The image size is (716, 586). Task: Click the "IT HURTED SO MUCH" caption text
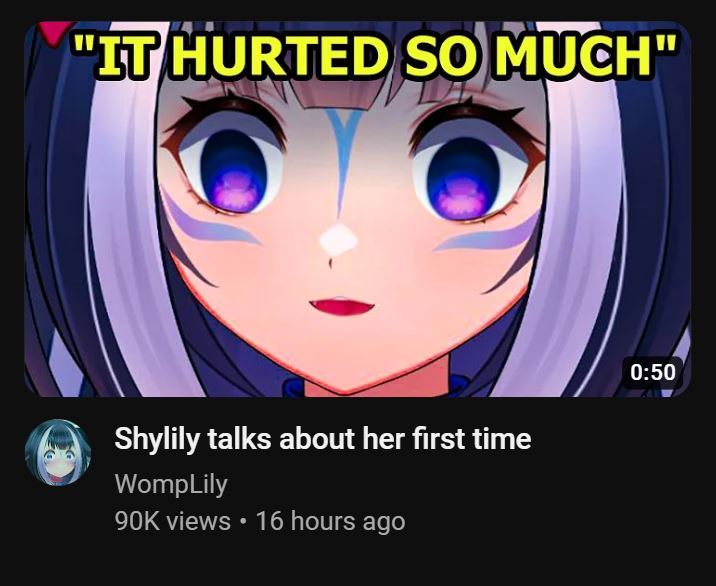click(374, 56)
